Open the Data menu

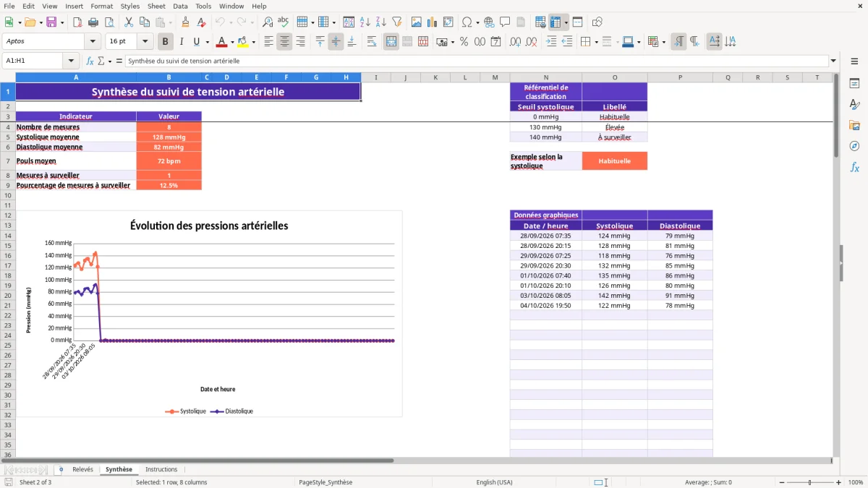pyautogui.click(x=180, y=6)
